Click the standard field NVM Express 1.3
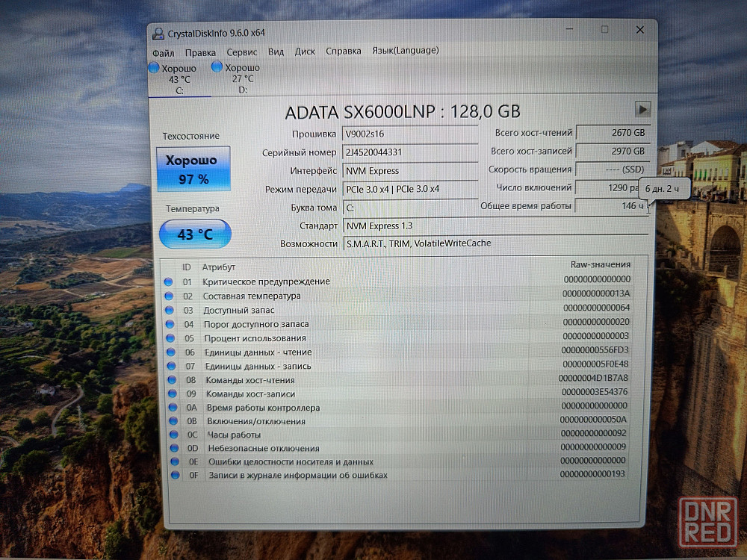Image resolution: width=747 pixels, height=560 pixels. pos(495,225)
